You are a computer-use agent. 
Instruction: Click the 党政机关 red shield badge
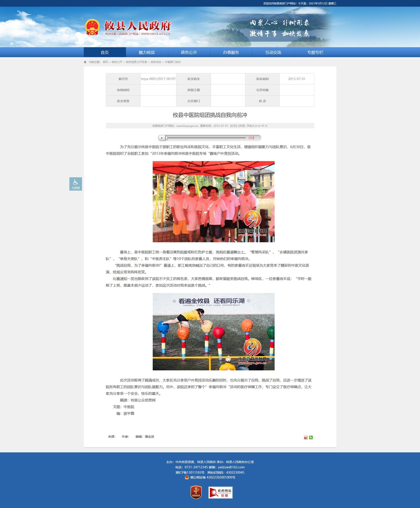196,492
